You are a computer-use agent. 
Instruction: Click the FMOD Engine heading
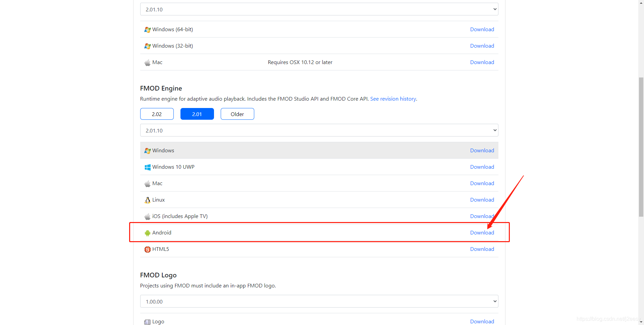pyautogui.click(x=161, y=88)
